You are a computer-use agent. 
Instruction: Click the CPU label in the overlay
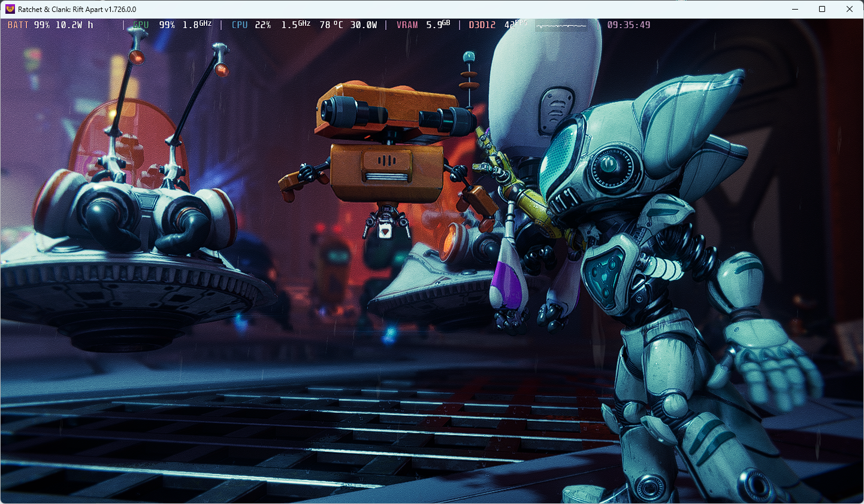pos(240,25)
